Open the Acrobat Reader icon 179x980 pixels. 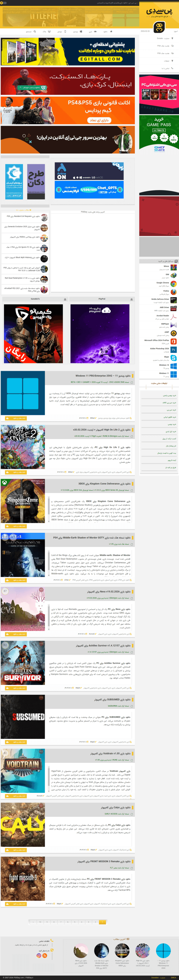pos(173,317)
